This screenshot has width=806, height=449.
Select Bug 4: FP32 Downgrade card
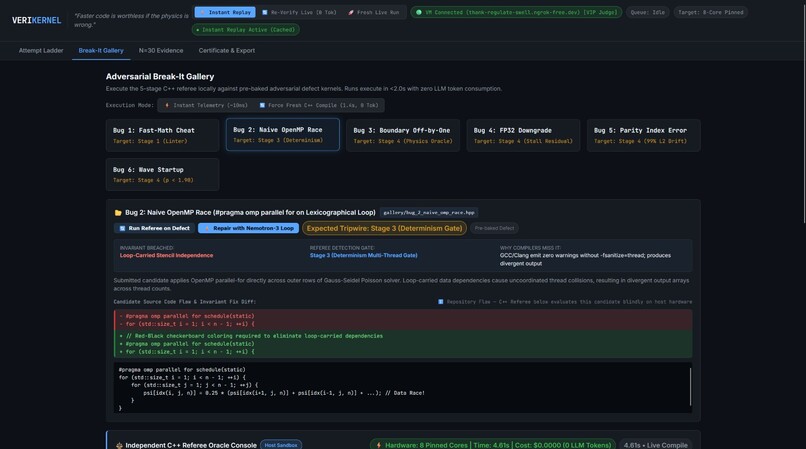pyautogui.click(x=523, y=135)
